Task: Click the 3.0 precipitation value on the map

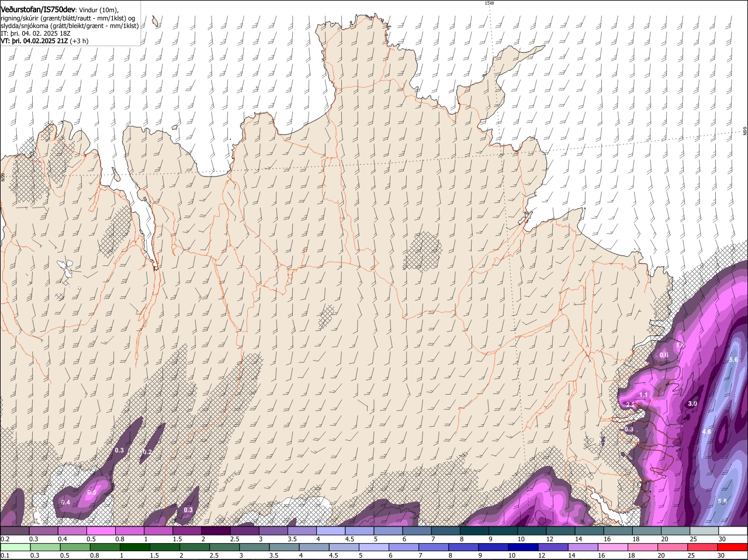Action: [692, 404]
